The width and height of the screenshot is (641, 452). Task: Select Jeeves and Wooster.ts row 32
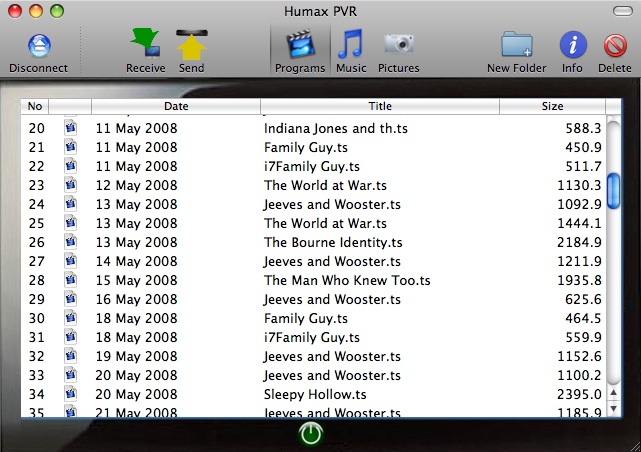332,356
